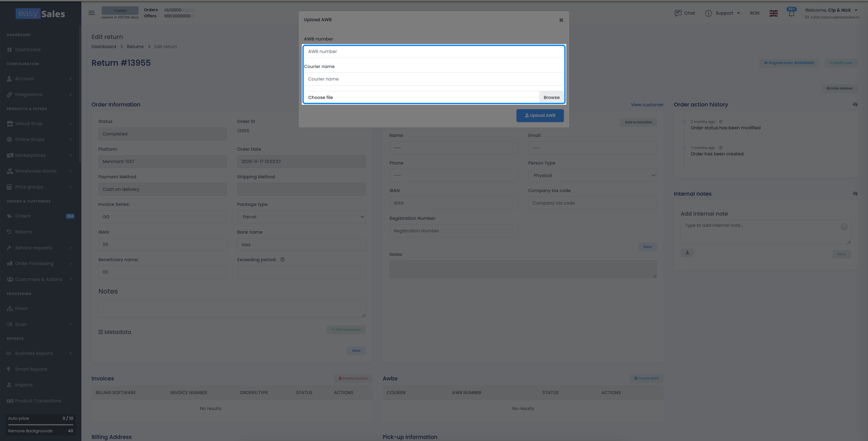Screen dimensions: 868x441
Task: Open Person Type Physical dropdown
Action: click(x=592, y=176)
